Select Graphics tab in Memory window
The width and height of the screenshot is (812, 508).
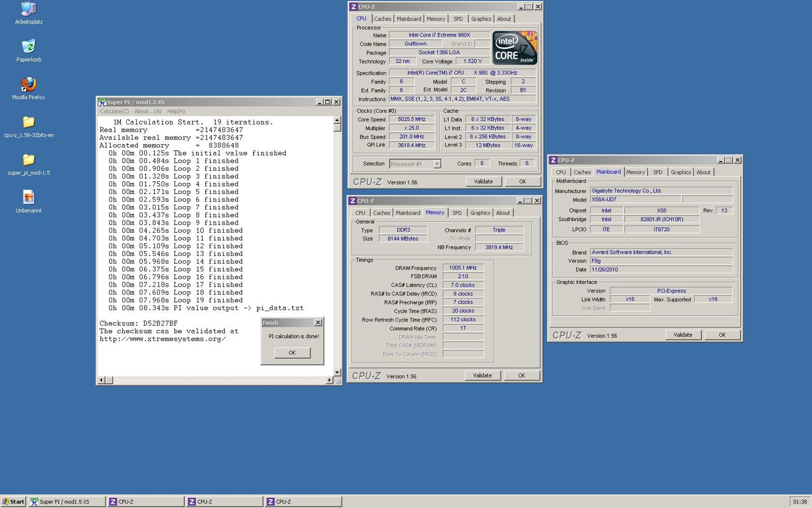click(480, 213)
